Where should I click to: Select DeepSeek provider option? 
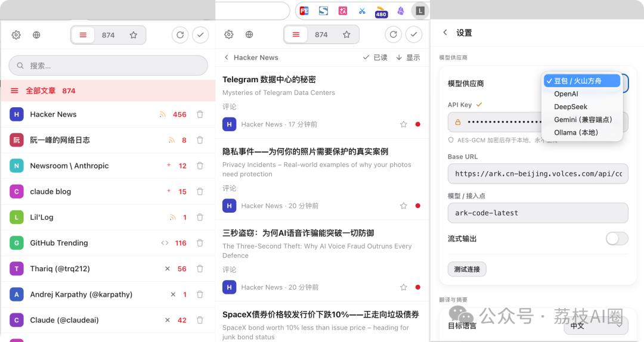(x=582, y=107)
